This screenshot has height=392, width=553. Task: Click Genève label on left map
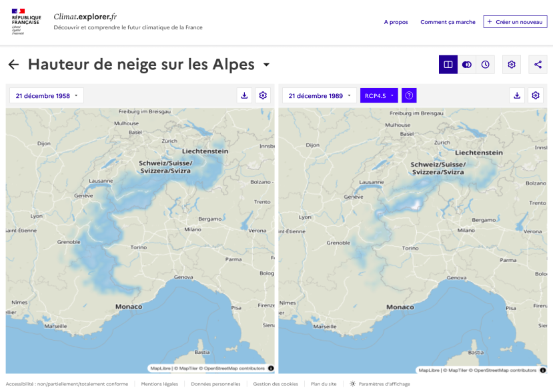[x=83, y=195]
